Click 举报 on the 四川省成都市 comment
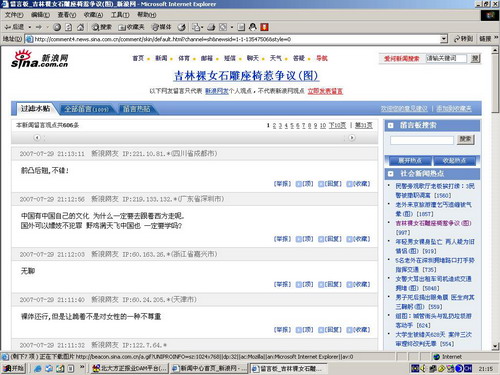 pyautogui.click(x=283, y=184)
